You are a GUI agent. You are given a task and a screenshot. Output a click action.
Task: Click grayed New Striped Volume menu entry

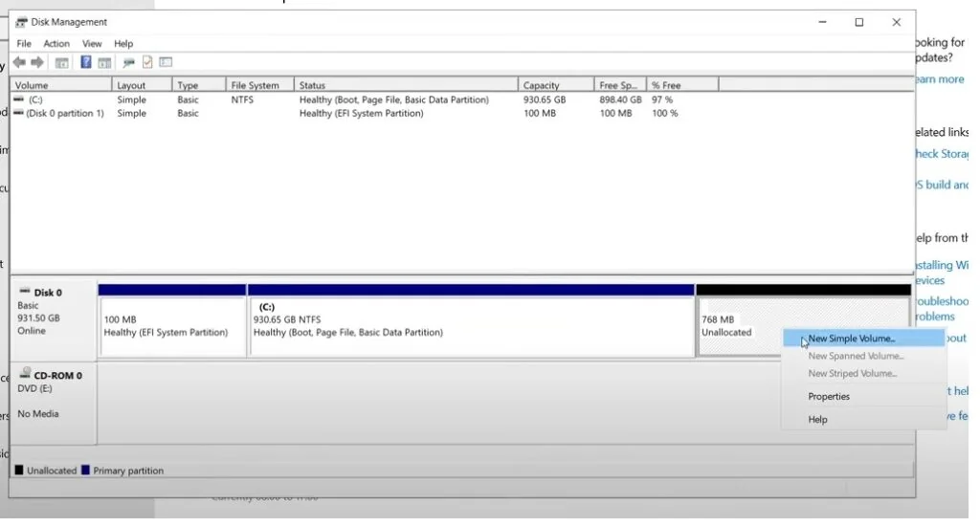(863, 374)
